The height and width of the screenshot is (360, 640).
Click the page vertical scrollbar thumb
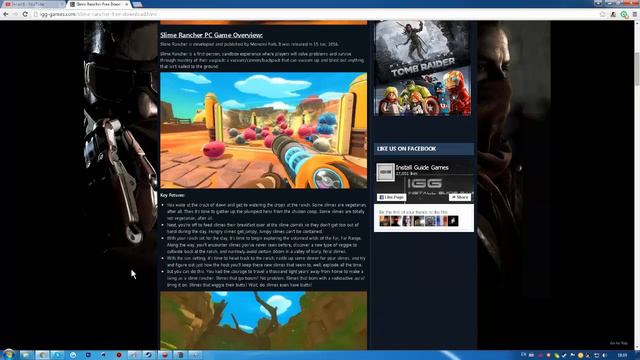click(x=637, y=69)
